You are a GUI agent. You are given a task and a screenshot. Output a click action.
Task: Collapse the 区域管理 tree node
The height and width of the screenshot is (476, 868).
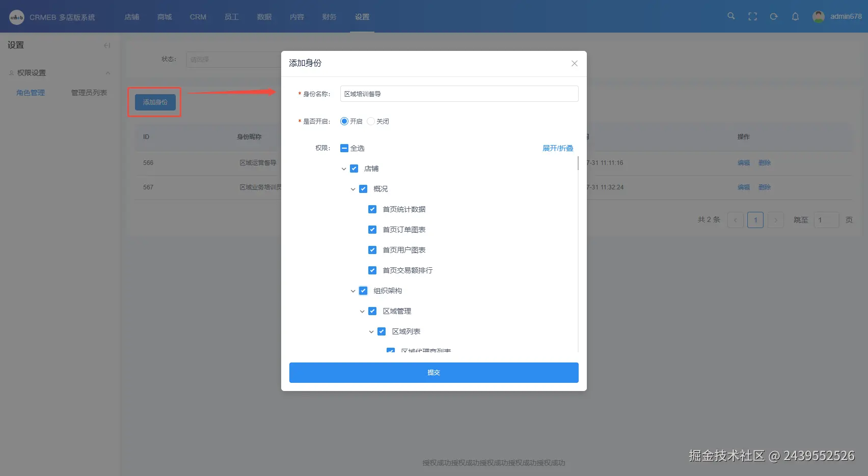click(x=362, y=311)
